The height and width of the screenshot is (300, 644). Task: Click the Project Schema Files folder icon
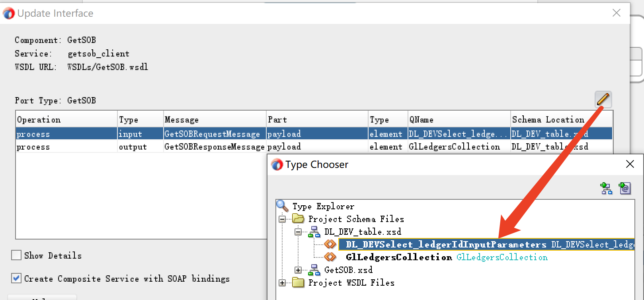point(298,219)
